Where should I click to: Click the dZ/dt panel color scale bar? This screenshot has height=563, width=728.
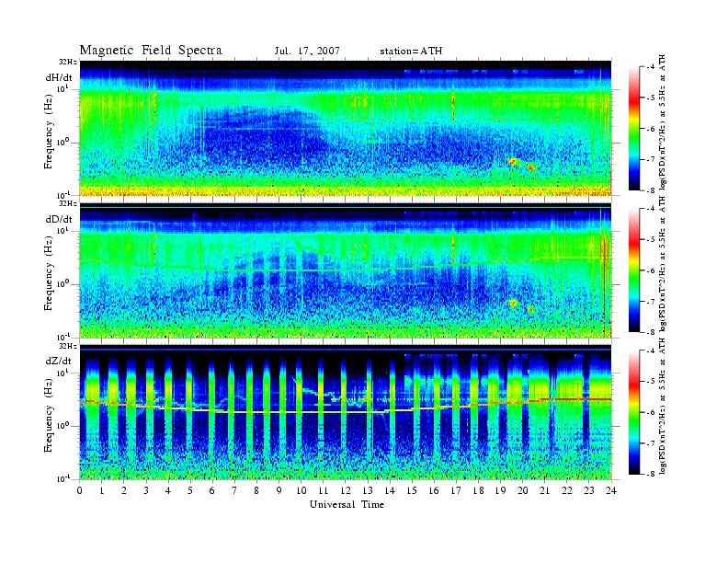tap(633, 412)
